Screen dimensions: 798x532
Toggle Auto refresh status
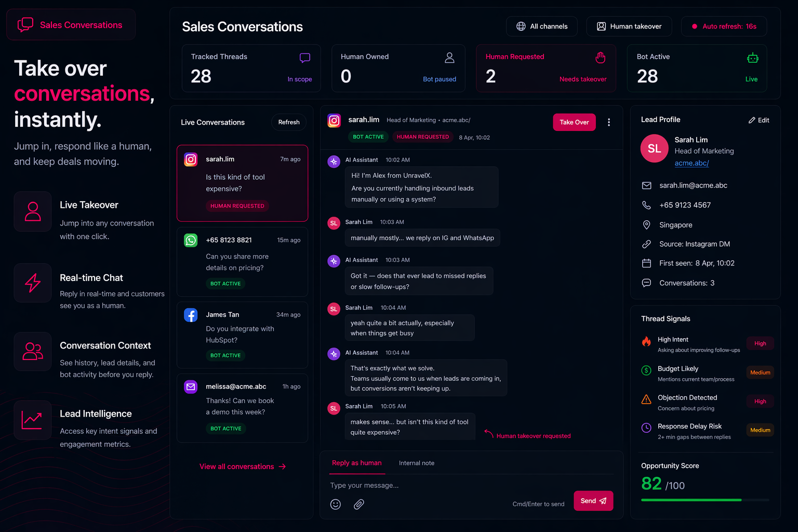[724, 26]
